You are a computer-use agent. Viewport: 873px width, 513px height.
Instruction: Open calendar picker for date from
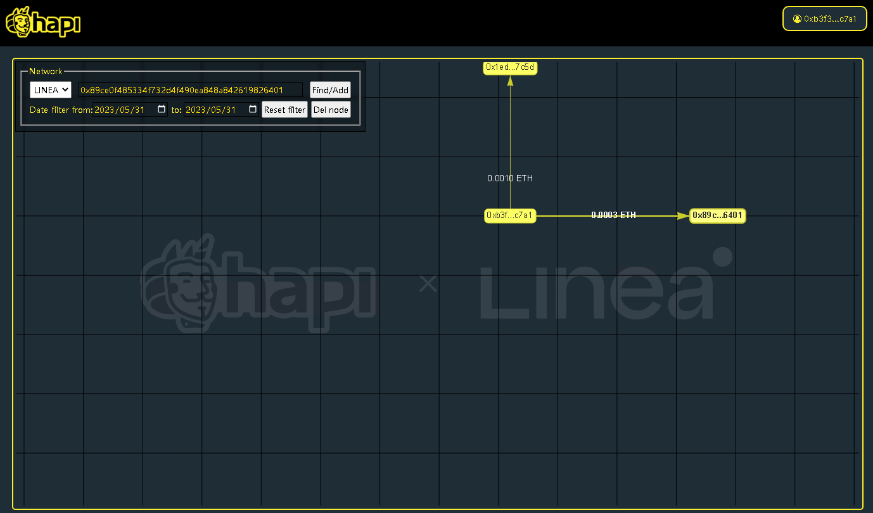(161, 110)
